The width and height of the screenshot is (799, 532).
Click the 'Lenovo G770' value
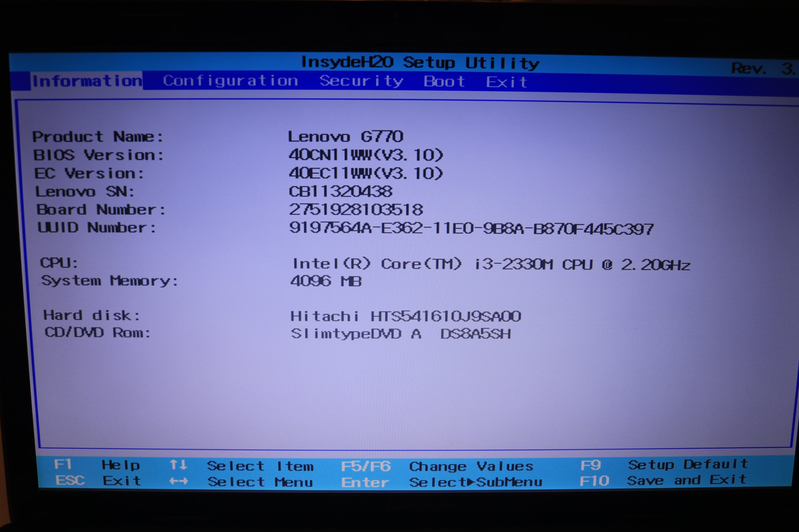[345, 136]
